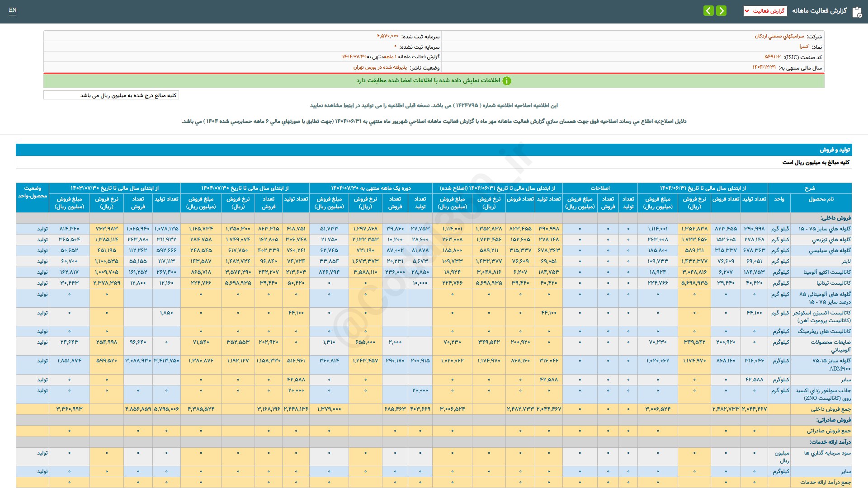
Task: Click the جمع فروش داخلی total row label
Action: (830, 409)
